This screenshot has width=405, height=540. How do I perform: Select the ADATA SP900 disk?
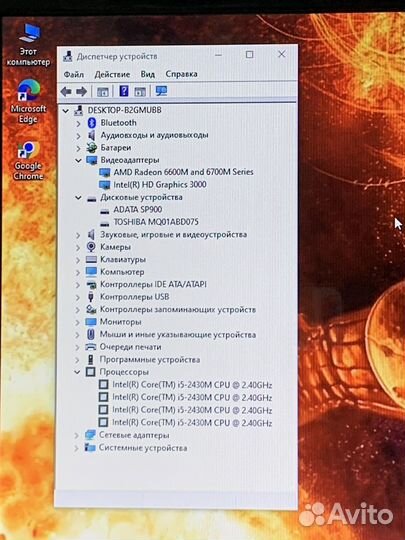point(138,209)
